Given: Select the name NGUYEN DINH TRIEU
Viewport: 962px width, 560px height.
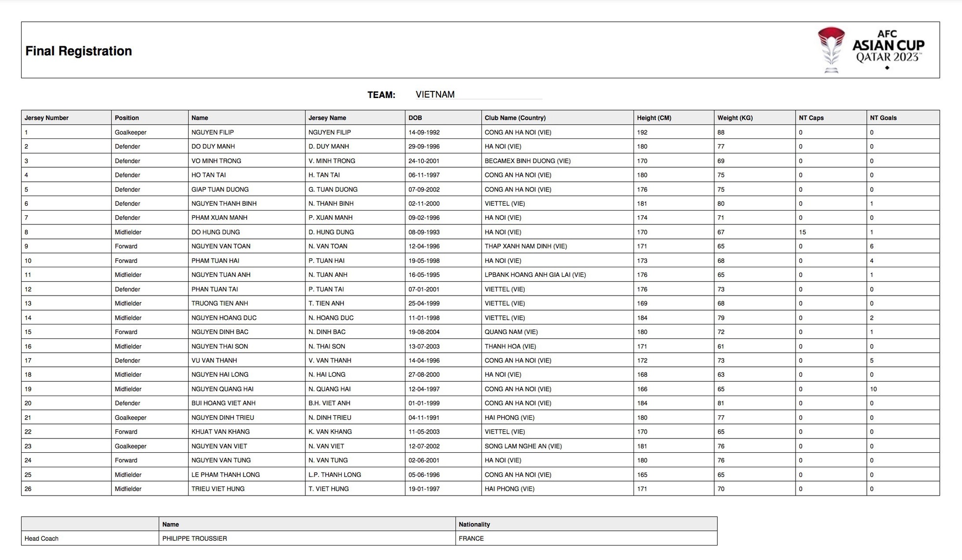Looking at the screenshot, I should pyautogui.click(x=223, y=417).
